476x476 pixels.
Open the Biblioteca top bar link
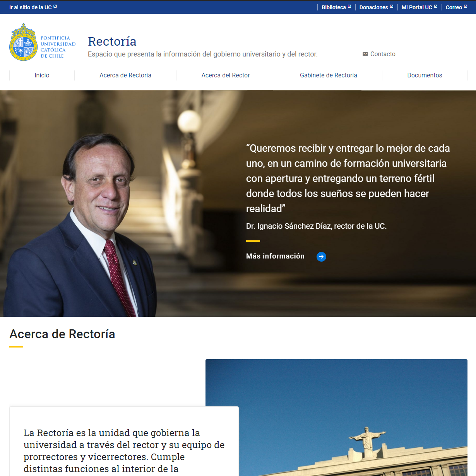click(334, 7)
